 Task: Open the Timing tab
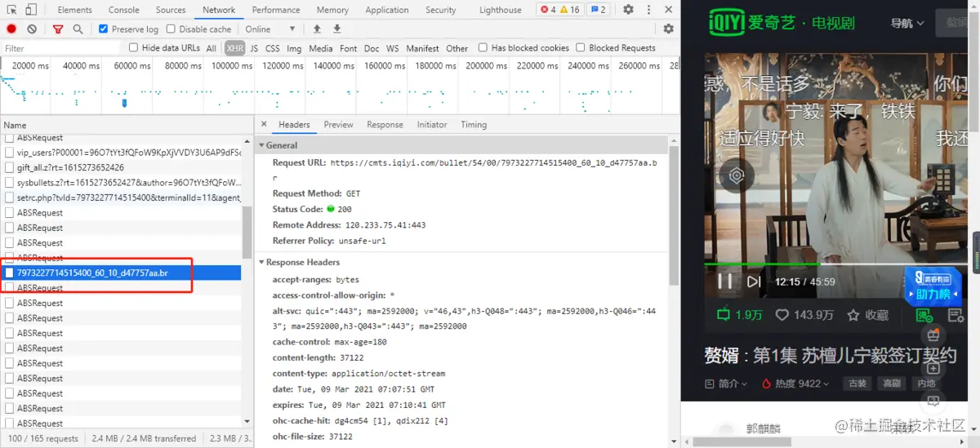click(474, 125)
